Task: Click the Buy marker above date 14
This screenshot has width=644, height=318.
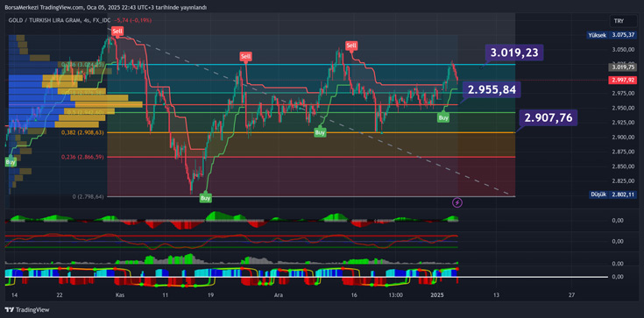Action: [11, 162]
